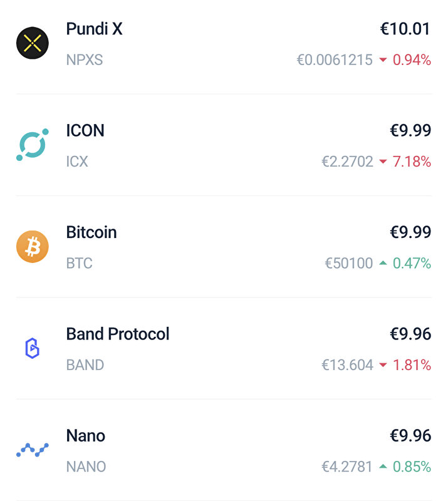Tap the Band Protocol logo

pyautogui.click(x=33, y=348)
